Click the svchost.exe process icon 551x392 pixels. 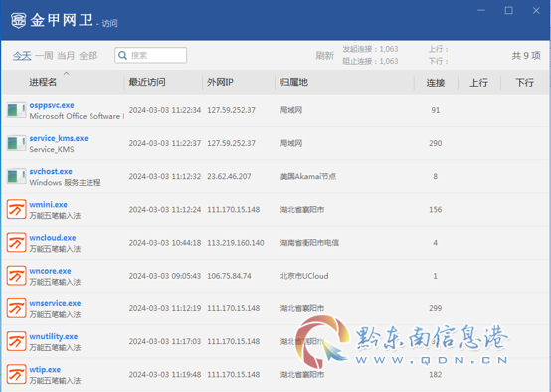(17, 176)
